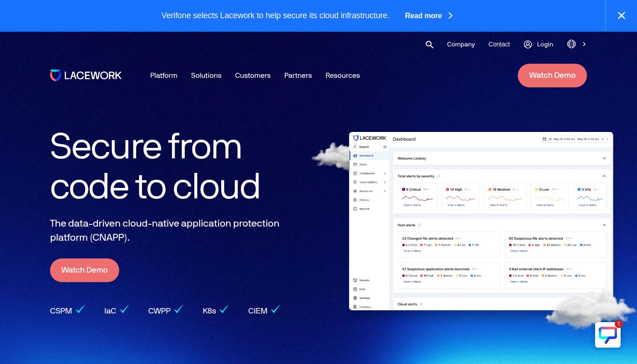The height and width of the screenshot is (364, 637).
Task: Expand the language selector chevron arrow
Action: pyautogui.click(x=584, y=44)
